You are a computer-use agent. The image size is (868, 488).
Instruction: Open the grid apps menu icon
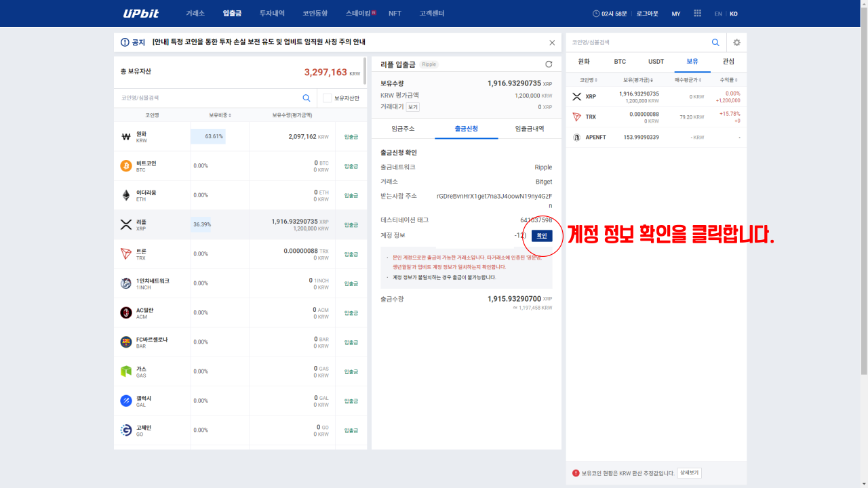pyautogui.click(x=698, y=14)
